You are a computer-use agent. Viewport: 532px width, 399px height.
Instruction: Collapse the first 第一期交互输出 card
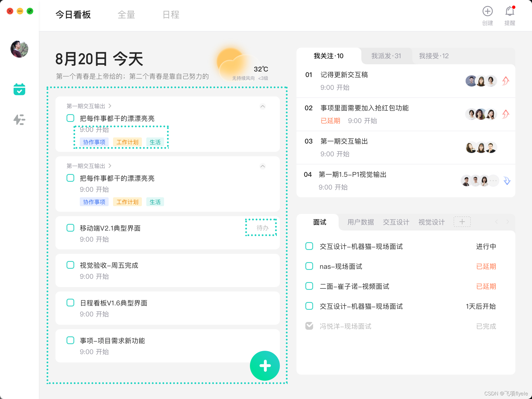(263, 107)
